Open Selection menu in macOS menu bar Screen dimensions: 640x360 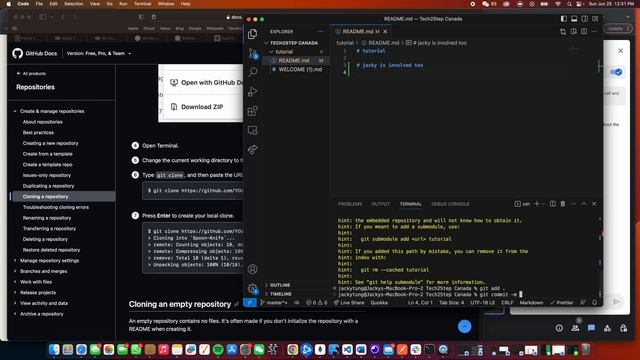pos(73,4)
